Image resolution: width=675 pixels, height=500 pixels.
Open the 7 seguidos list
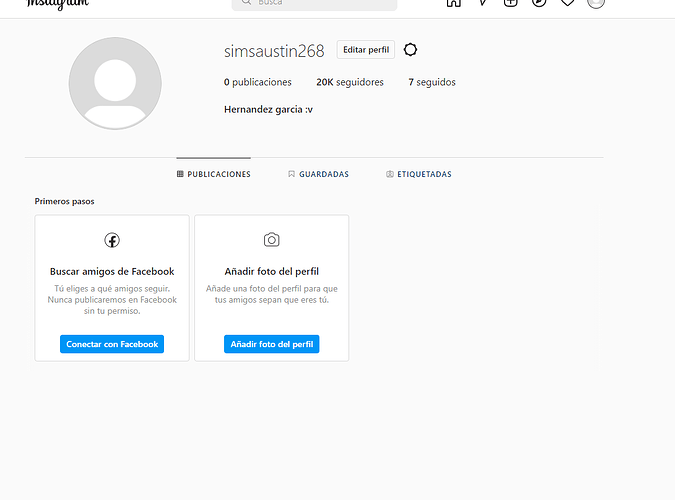point(432,82)
